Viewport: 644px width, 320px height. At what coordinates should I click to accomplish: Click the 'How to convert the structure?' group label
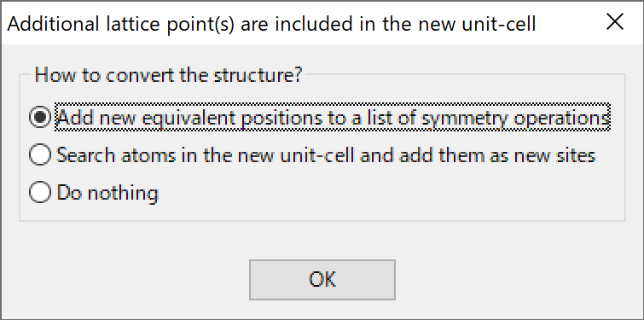pyautogui.click(x=168, y=75)
